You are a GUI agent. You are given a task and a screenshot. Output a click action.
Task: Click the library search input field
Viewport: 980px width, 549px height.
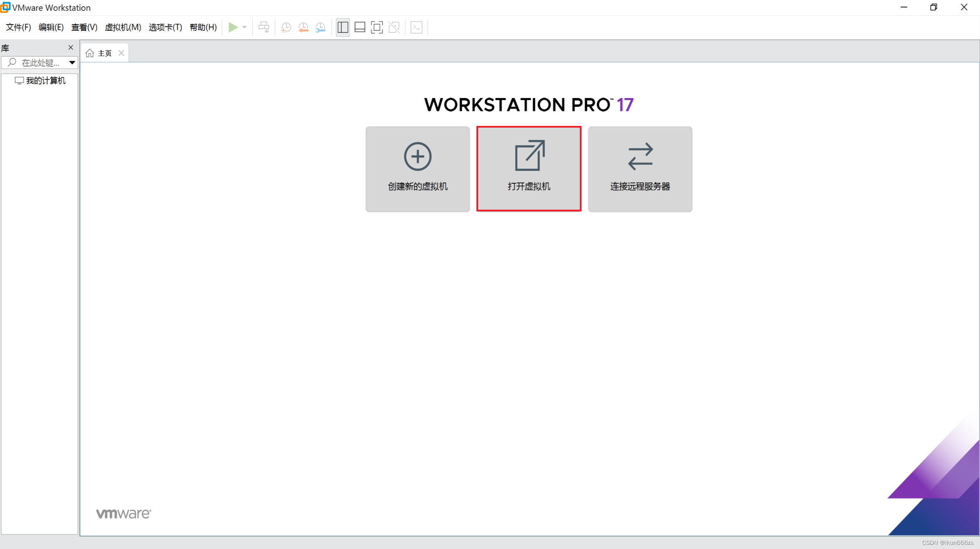pos(40,63)
